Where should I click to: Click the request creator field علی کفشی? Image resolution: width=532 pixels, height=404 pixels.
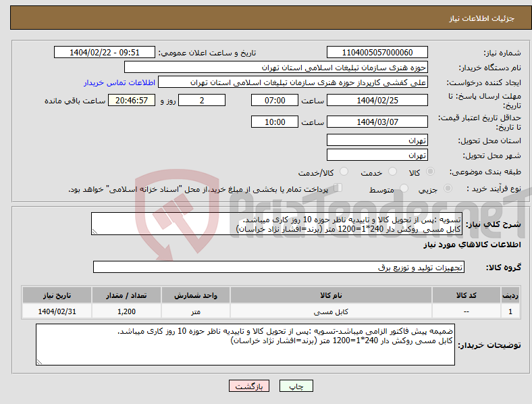point(293,82)
